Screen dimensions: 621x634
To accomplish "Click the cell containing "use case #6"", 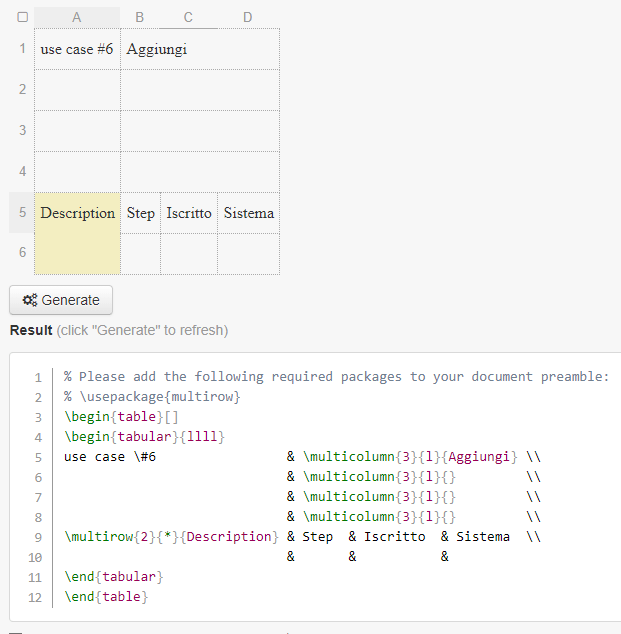I will tap(77, 49).
